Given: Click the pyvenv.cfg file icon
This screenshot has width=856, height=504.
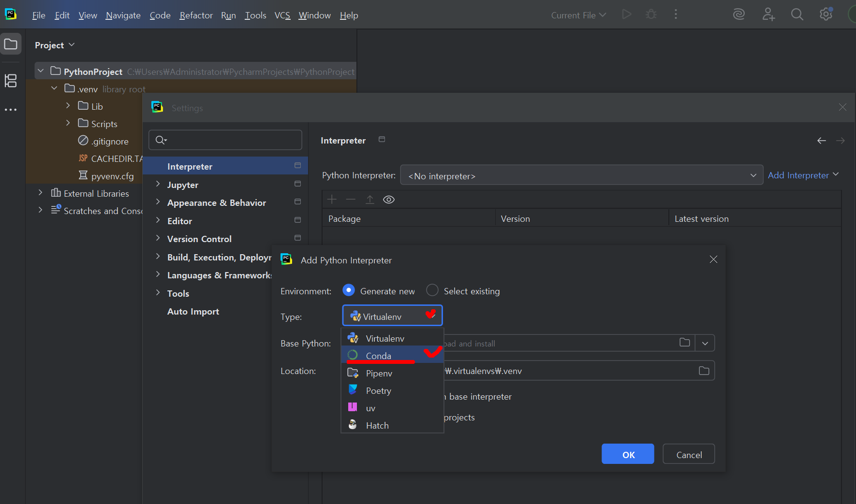Looking at the screenshot, I should (x=83, y=175).
